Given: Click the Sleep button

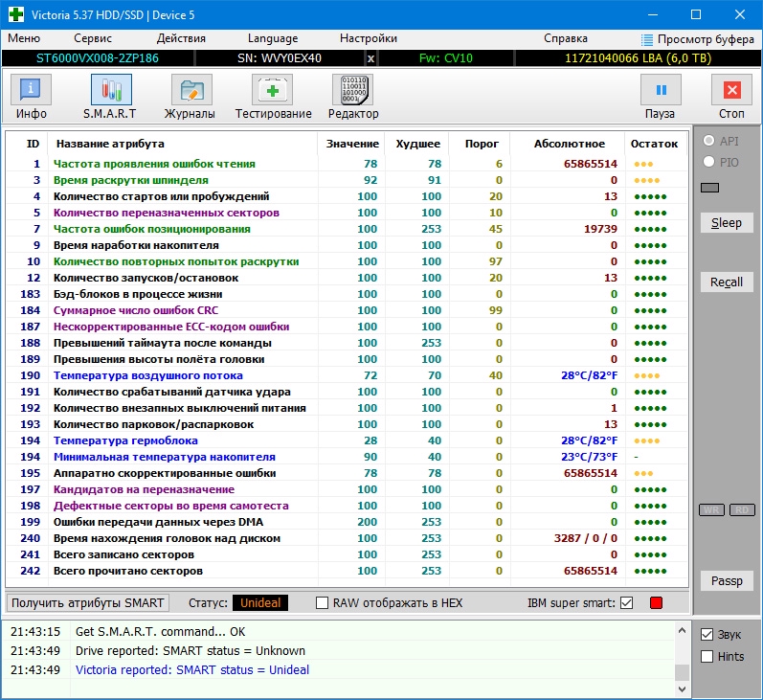Looking at the screenshot, I should pos(727,222).
